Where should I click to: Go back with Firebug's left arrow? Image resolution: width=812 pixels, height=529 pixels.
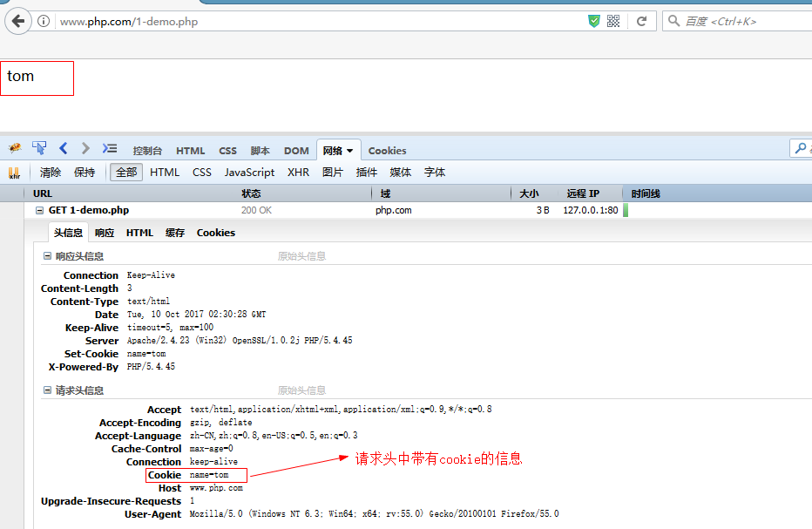point(63,149)
